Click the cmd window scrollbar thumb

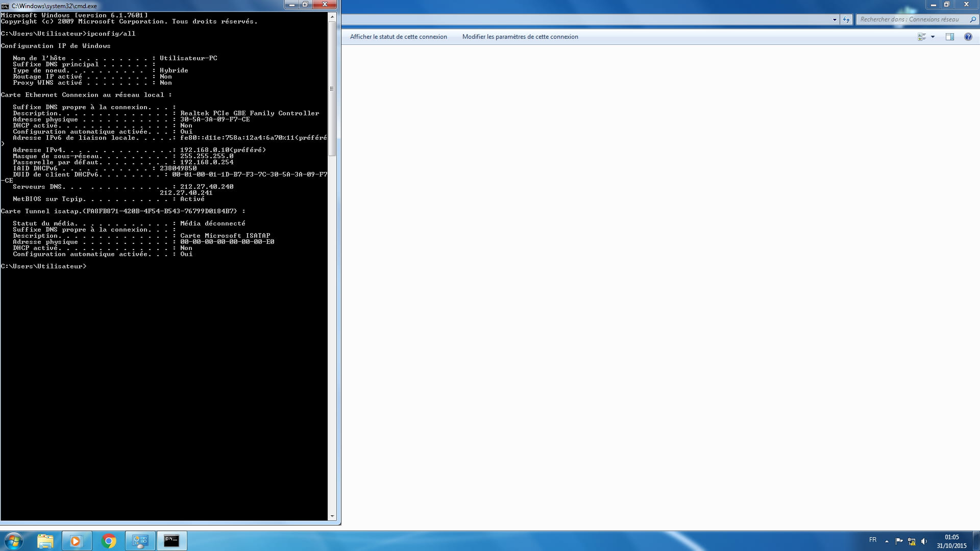(x=332, y=88)
